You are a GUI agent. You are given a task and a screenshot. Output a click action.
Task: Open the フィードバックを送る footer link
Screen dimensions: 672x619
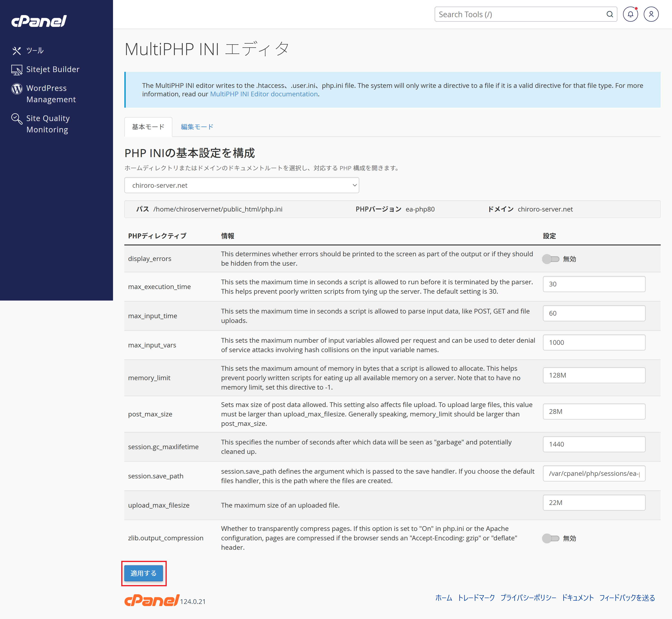[x=627, y=598]
